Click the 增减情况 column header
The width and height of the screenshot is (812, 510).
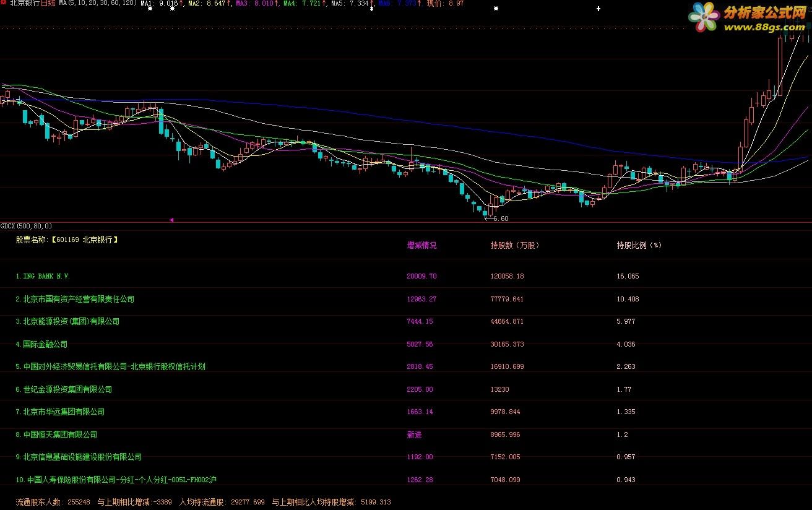coord(421,245)
